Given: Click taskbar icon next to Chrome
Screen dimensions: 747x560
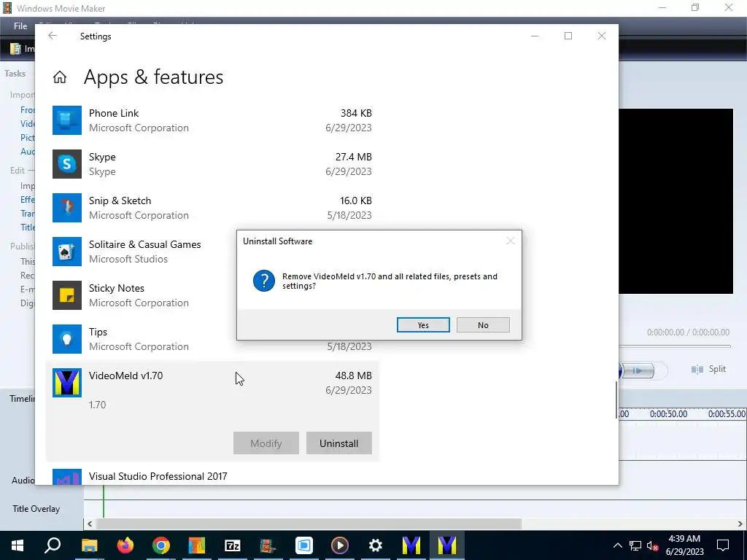Looking at the screenshot, I should (x=197, y=545).
